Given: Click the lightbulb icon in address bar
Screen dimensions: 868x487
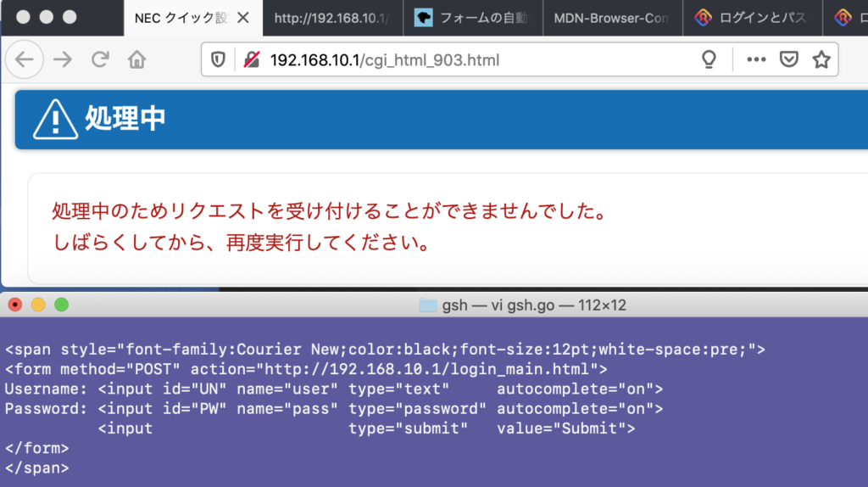Looking at the screenshot, I should pos(709,59).
